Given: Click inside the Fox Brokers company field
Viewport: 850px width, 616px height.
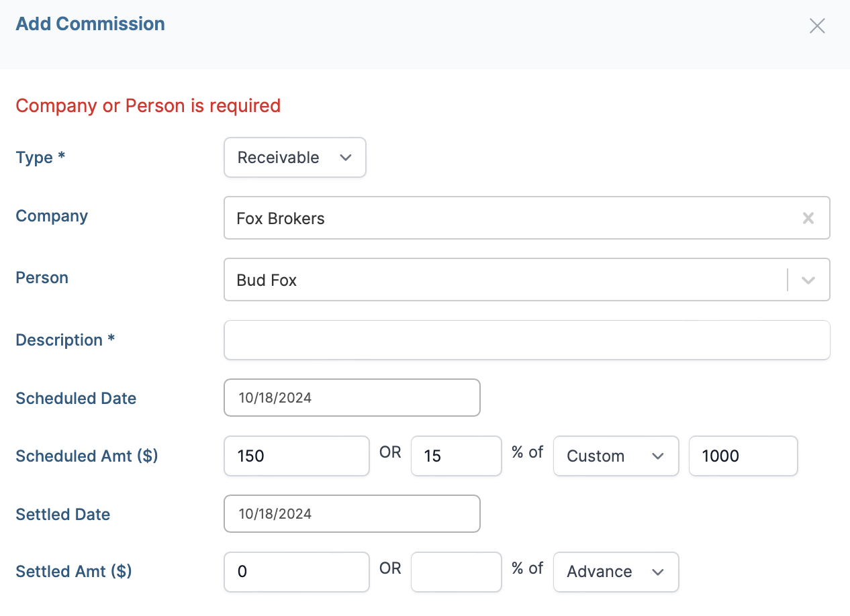Looking at the screenshot, I should click(x=510, y=218).
